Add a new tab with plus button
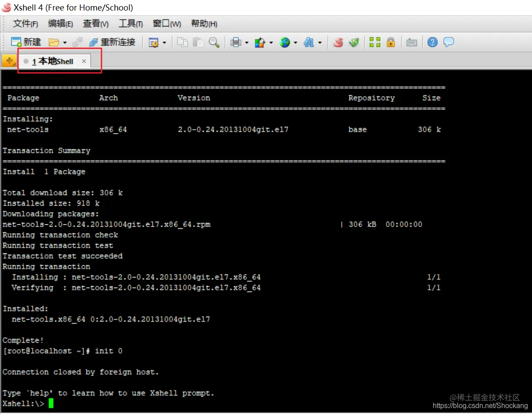Screen dimensions: 532x414 coord(9,61)
